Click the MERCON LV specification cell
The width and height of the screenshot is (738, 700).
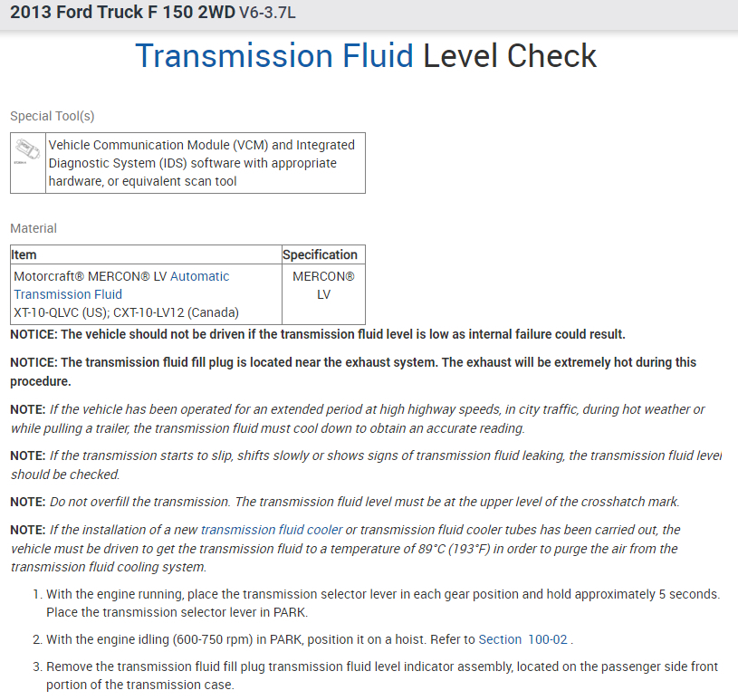click(323, 285)
